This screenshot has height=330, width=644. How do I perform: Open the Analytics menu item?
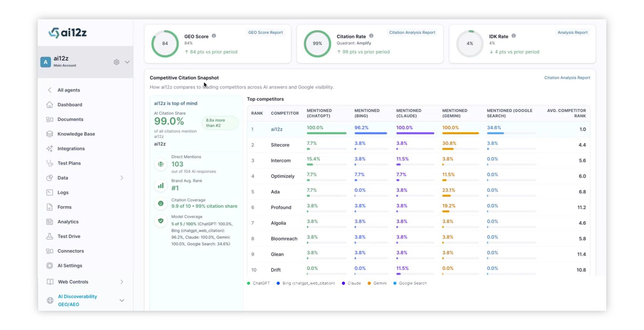tap(68, 222)
